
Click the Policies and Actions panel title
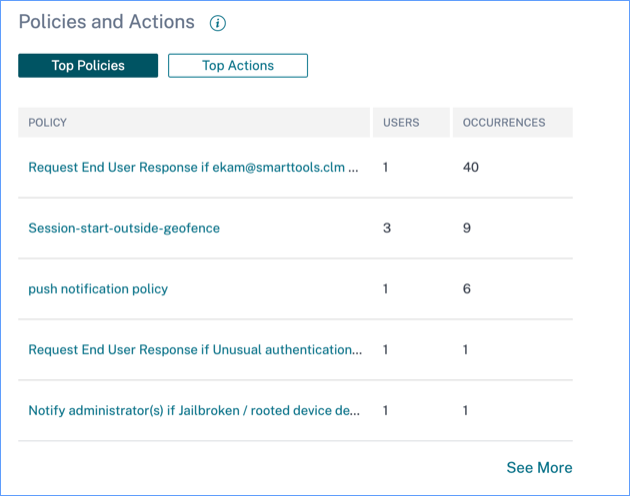[x=107, y=22]
